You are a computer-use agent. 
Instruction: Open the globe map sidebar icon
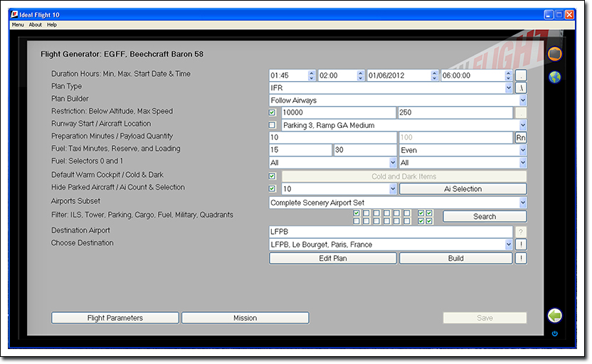coord(554,77)
